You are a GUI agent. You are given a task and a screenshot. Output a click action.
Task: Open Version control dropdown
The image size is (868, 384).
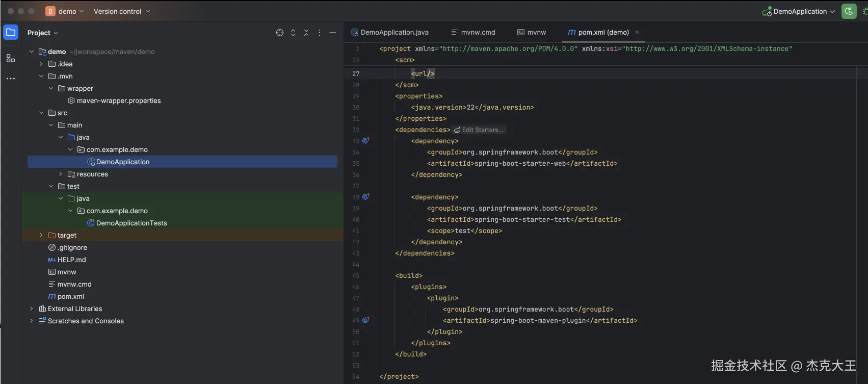click(122, 11)
